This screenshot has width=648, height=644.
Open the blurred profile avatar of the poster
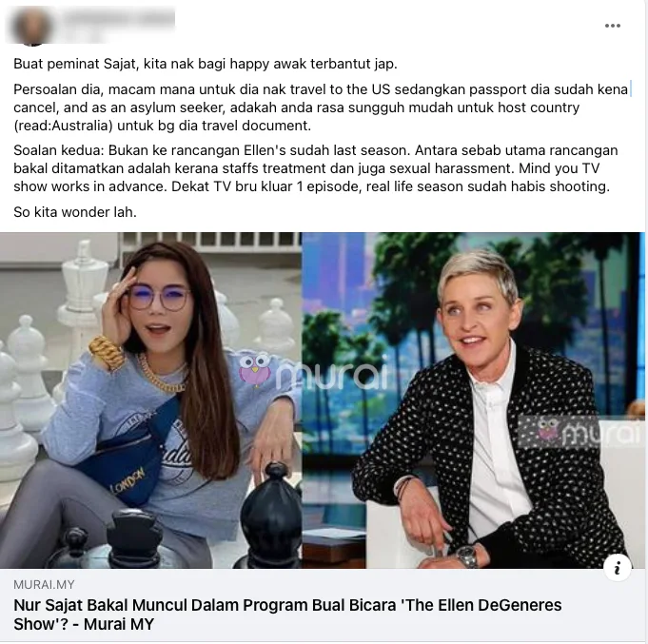(31, 26)
